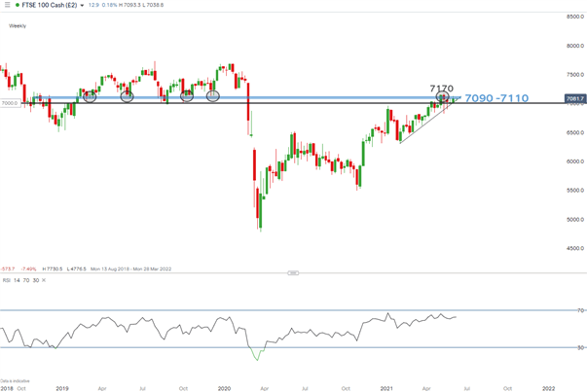Click the 7081.7 current price tag
587x392 pixels.
tap(575, 99)
